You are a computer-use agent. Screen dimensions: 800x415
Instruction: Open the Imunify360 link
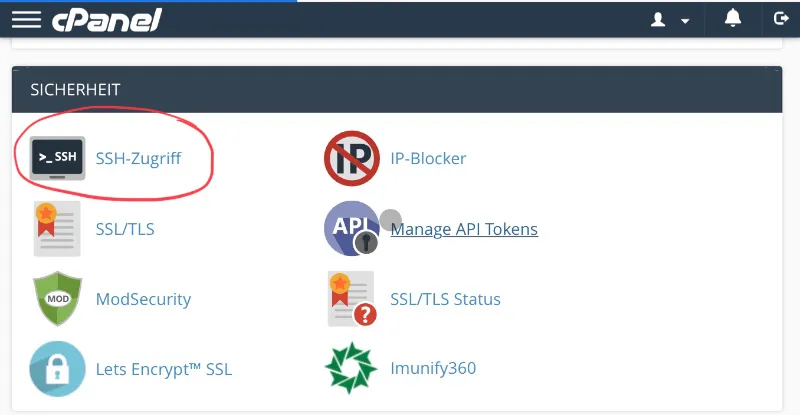(x=433, y=368)
